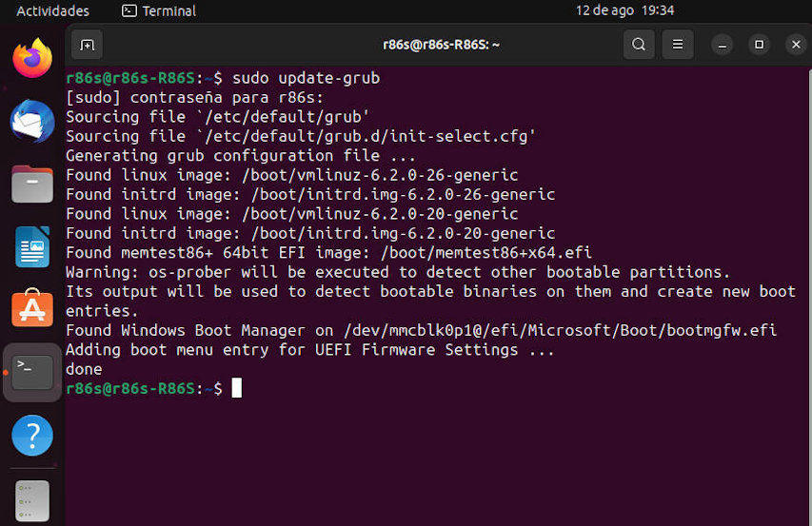Minimize the terminal window
Viewport: 812px width, 526px height.
coord(722,45)
